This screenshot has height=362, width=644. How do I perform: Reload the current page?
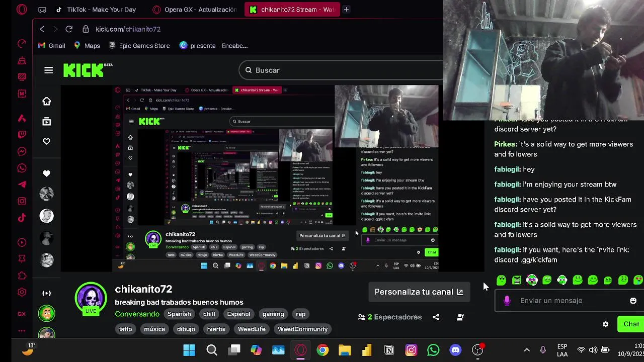tap(69, 29)
